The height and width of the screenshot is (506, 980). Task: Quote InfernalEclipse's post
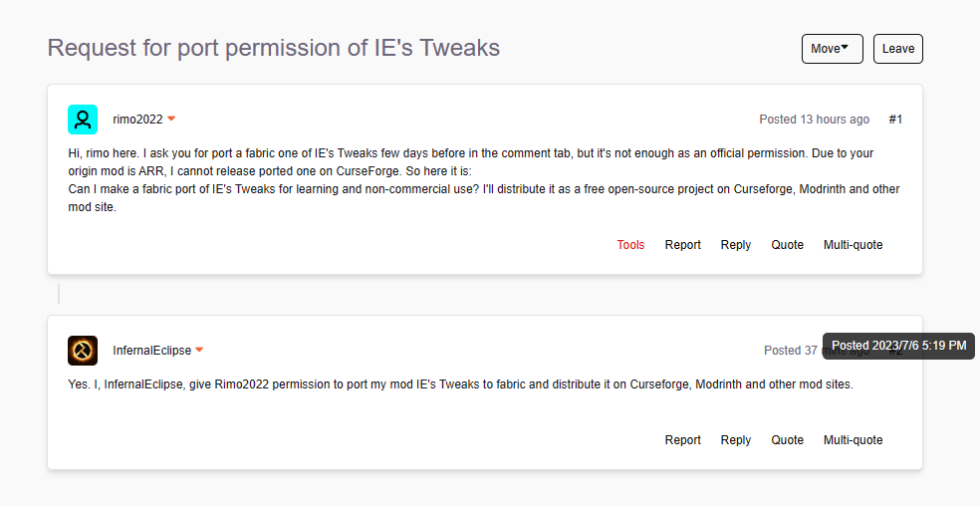pos(787,440)
